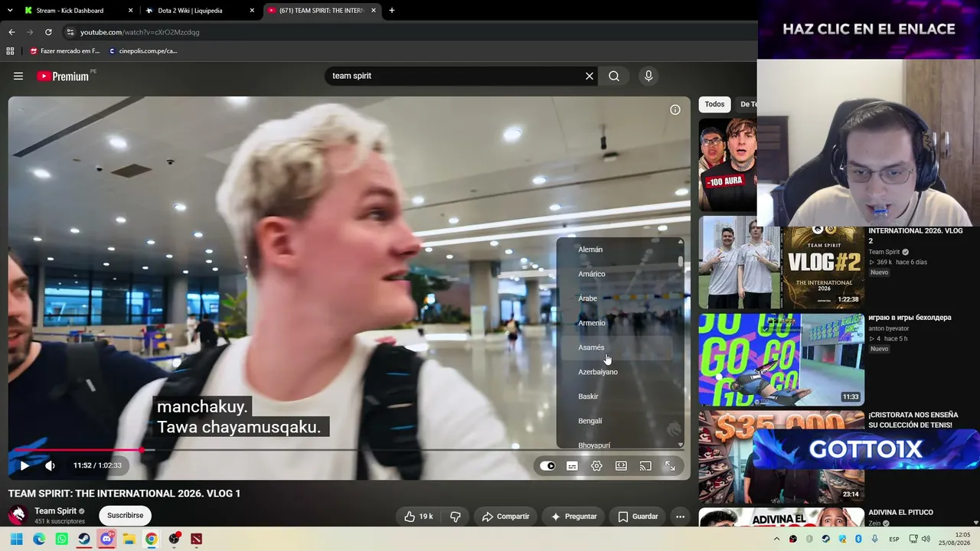Open the -100 AURA video thumbnail
The width and height of the screenshot is (980, 551).
(727, 165)
